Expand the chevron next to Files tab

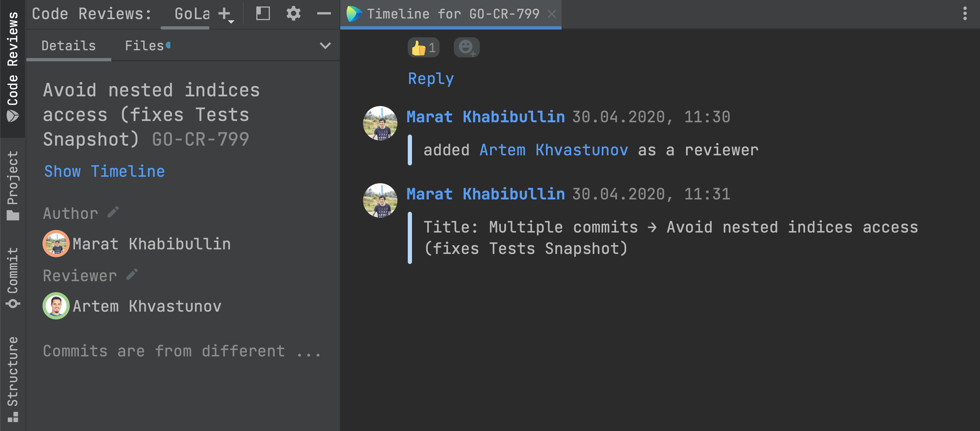tap(325, 46)
